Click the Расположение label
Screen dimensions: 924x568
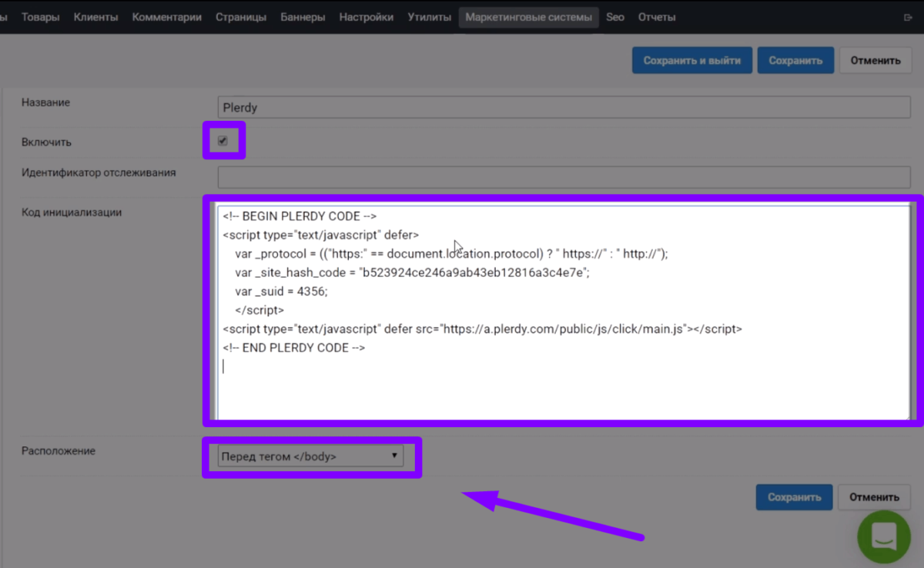point(59,451)
